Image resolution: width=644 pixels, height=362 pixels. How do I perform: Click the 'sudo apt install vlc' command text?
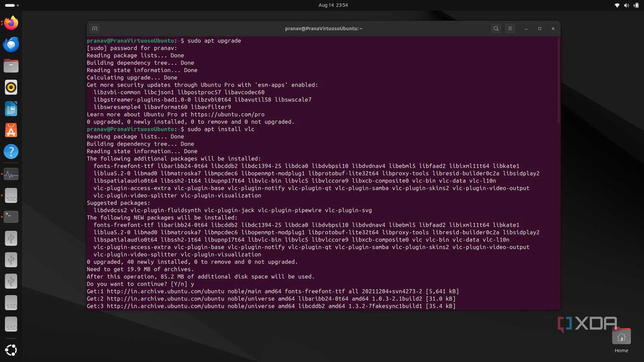221,129
